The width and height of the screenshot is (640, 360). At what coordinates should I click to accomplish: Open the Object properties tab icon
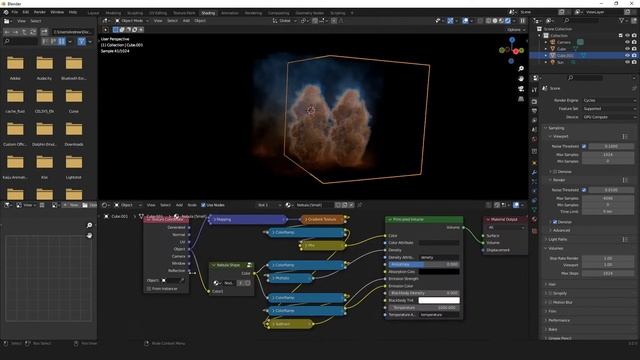point(534,163)
